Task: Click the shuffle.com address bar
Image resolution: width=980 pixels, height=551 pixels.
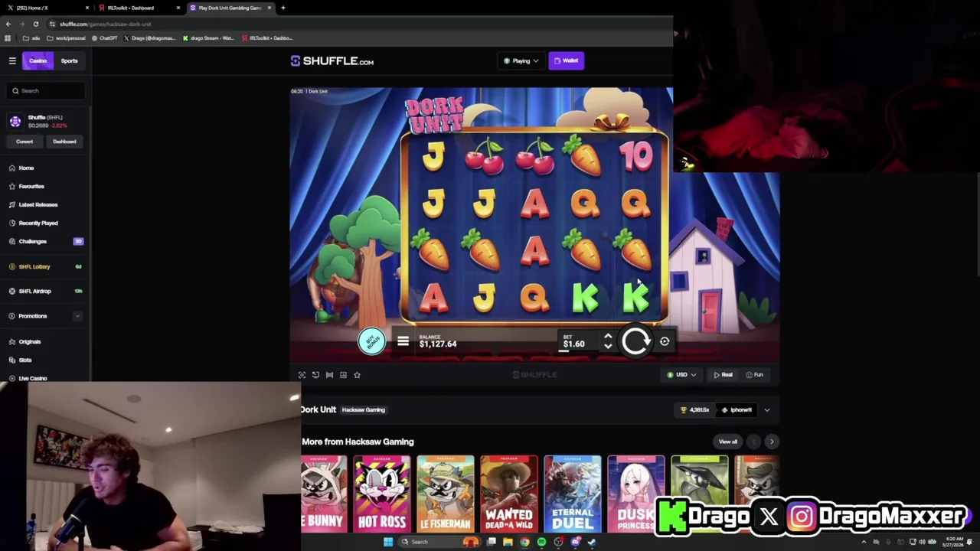Action: (360, 24)
